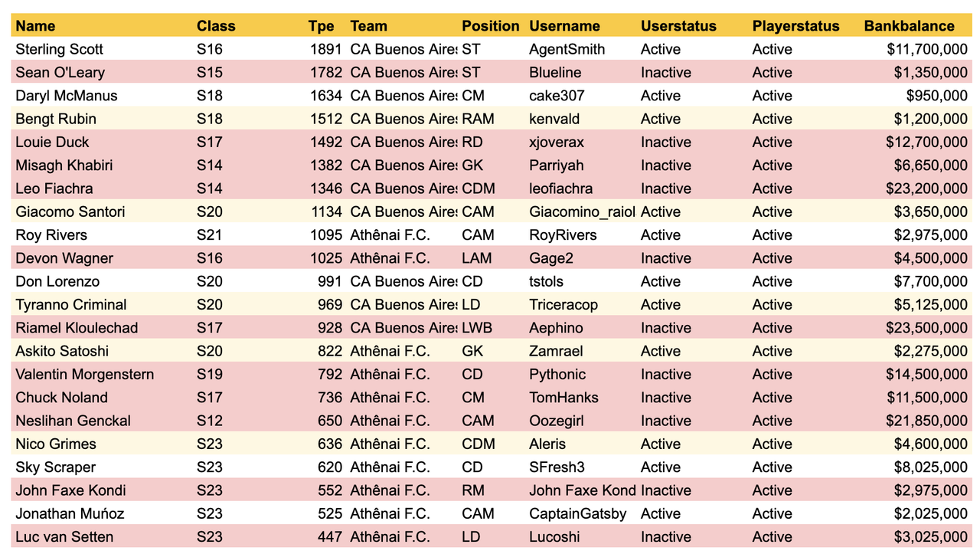This screenshot has width=980, height=554.
Task: Select username CaptainGatsby cell
Action: (581, 513)
